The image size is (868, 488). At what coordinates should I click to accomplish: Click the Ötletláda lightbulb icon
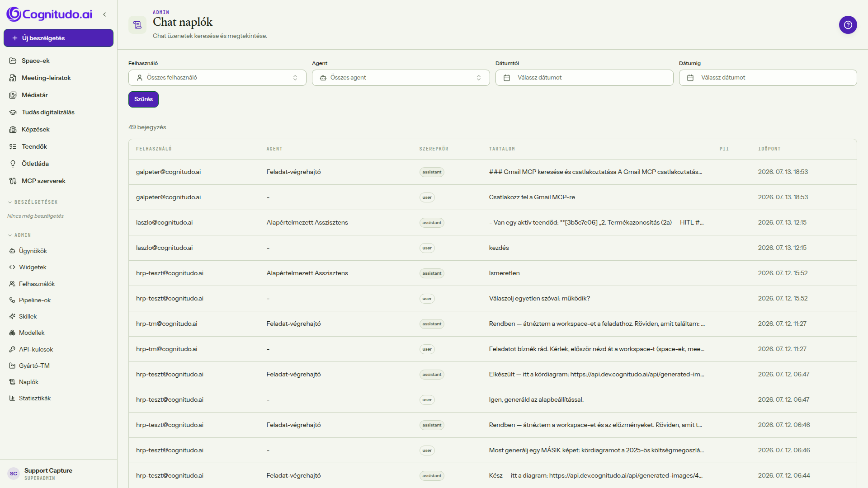[13, 164]
